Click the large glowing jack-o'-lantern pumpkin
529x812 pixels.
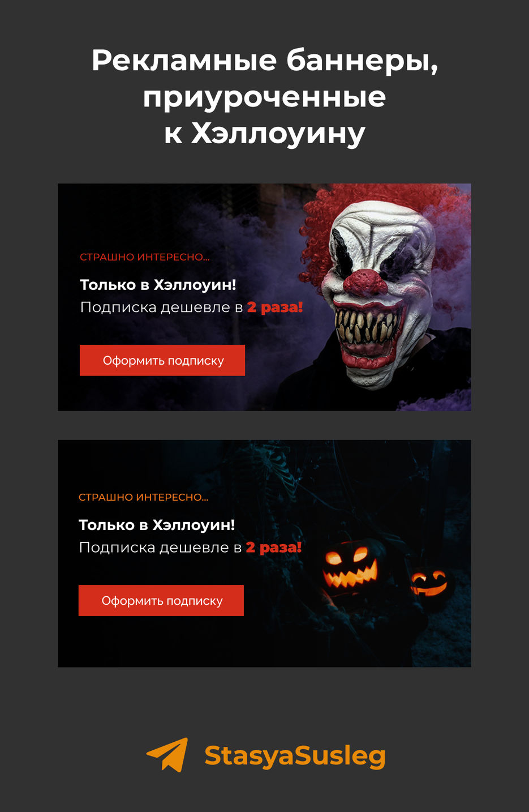350,569
